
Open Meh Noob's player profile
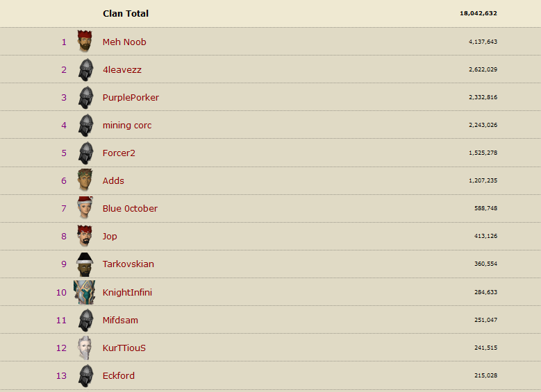[x=124, y=42]
